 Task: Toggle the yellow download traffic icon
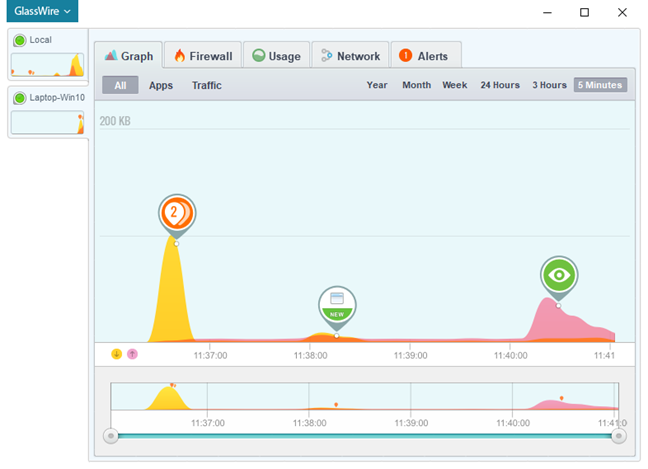[x=117, y=354]
